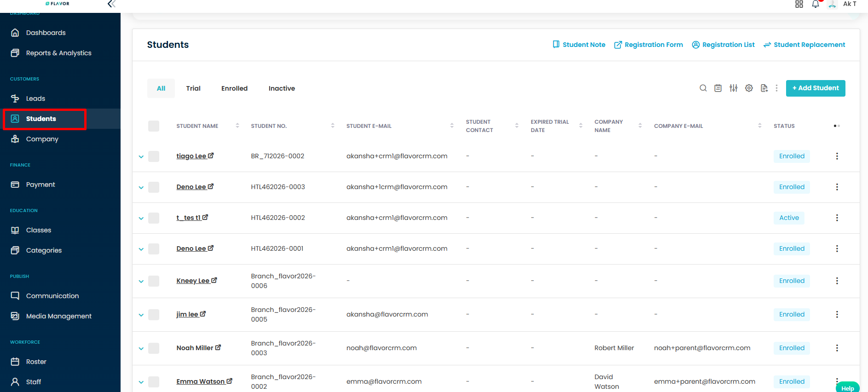Open external link icon next to Emma Watson
The image size is (868, 392).
(x=230, y=381)
